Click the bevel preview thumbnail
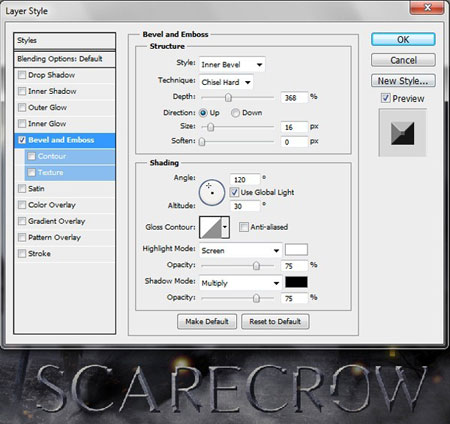This screenshot has height=424, width=450. [x=402, y=133]
